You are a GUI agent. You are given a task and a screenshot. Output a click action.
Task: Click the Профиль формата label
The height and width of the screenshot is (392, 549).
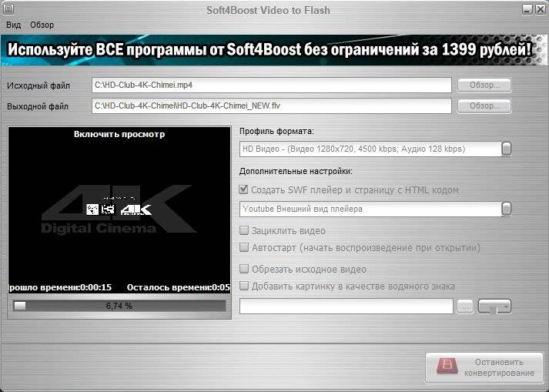[276, 132]
